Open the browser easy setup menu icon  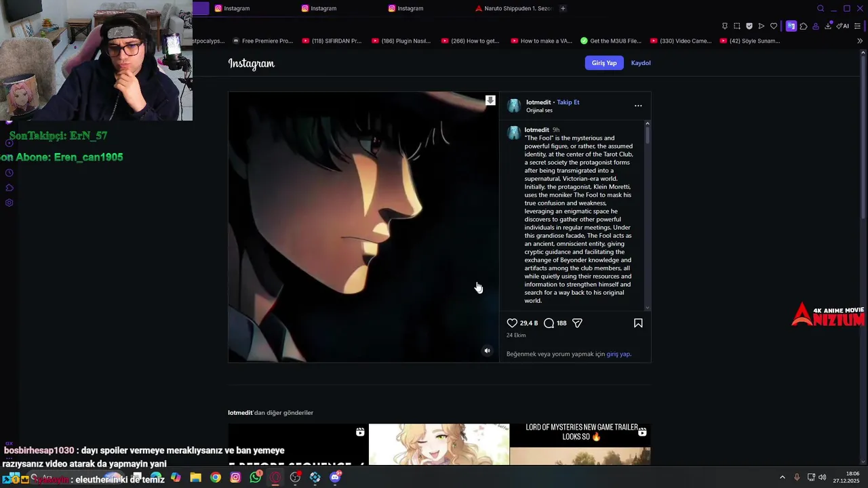[x=858, y=26]
